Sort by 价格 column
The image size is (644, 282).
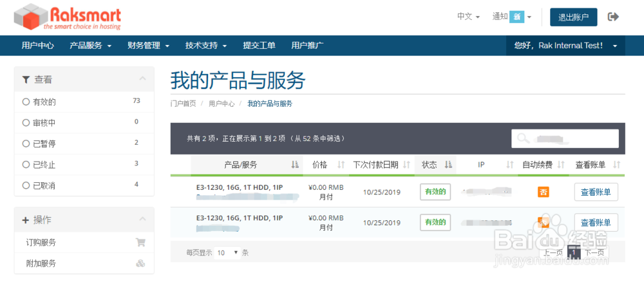326,165
